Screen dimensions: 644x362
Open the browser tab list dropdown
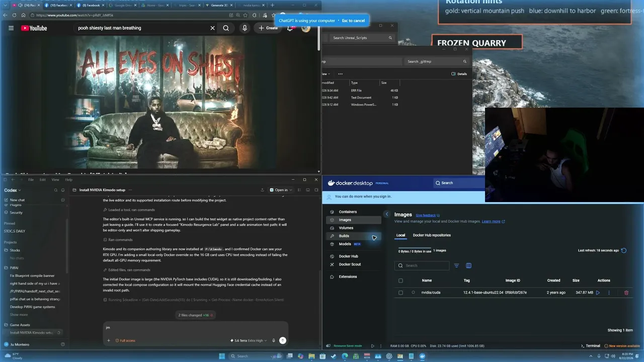tap(6, 5)
